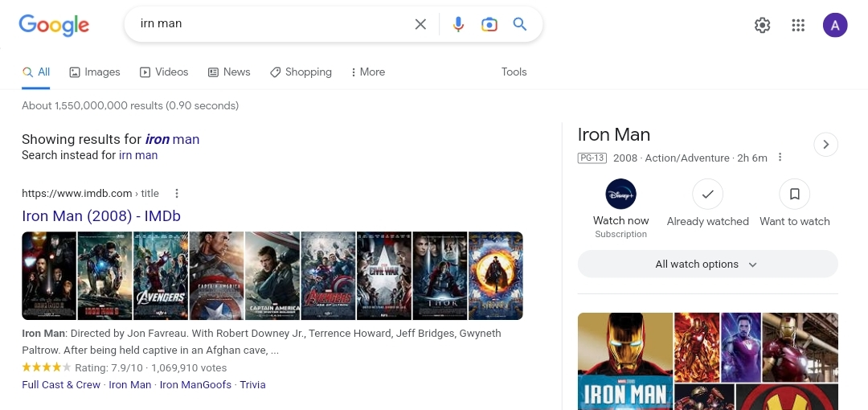The height and width of the screenshot is (410, 868).
Task: Open the Tools filter options
Action: [x=514, y=72]
